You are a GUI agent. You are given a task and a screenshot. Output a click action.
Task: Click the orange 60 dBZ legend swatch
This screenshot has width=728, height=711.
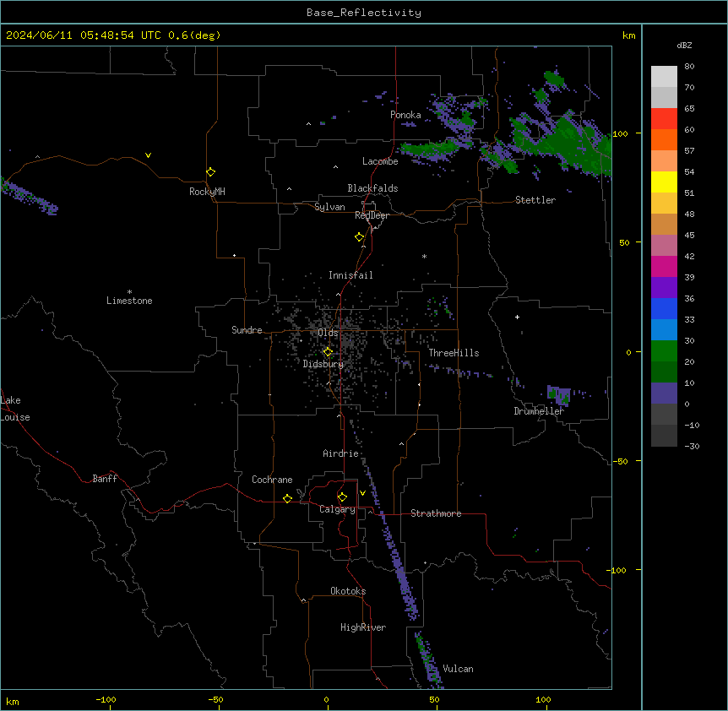[x=664, y=139]
